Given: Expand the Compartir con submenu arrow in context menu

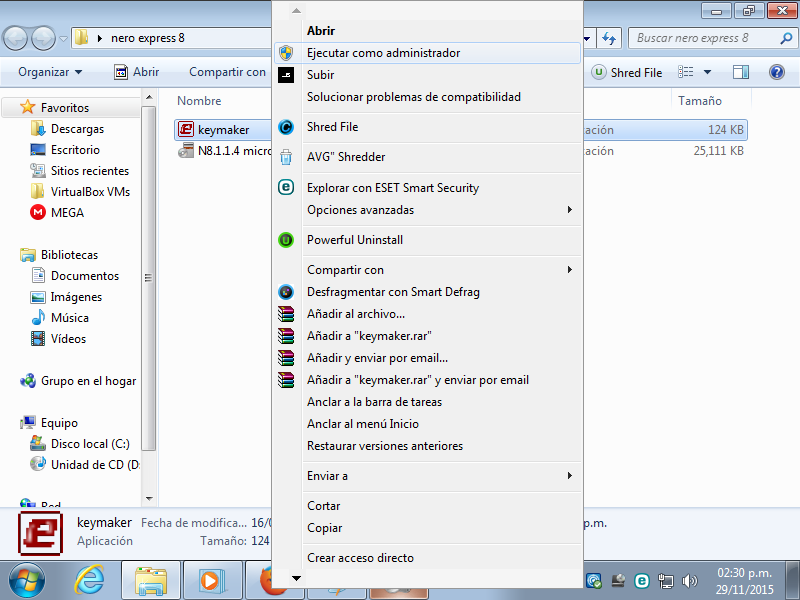Looking at the screenshot, I should 569,269.
